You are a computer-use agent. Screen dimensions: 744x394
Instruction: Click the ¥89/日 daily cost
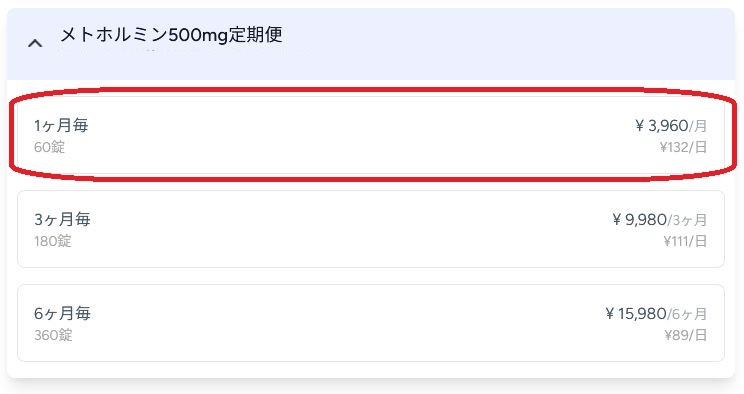point(686,335)
